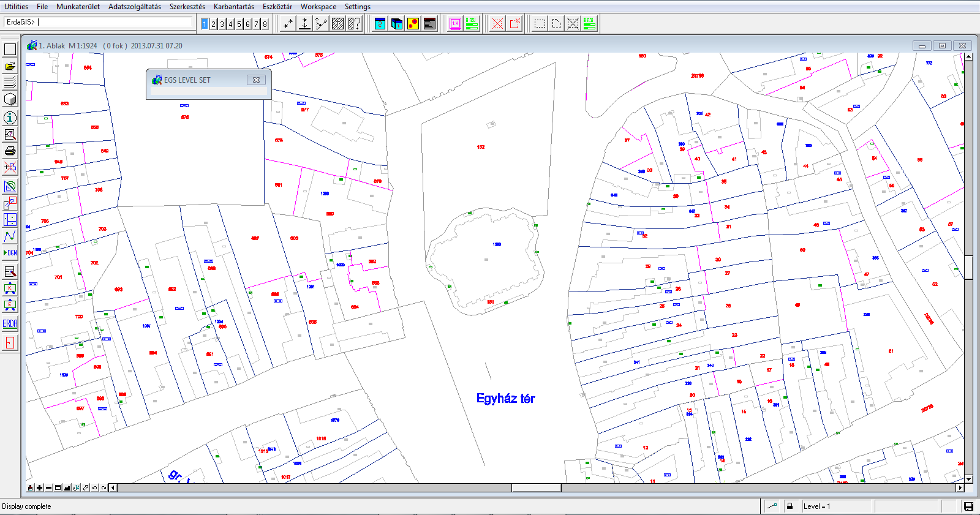Select the dashed polygon selection tool

click(x=556, y=24)
